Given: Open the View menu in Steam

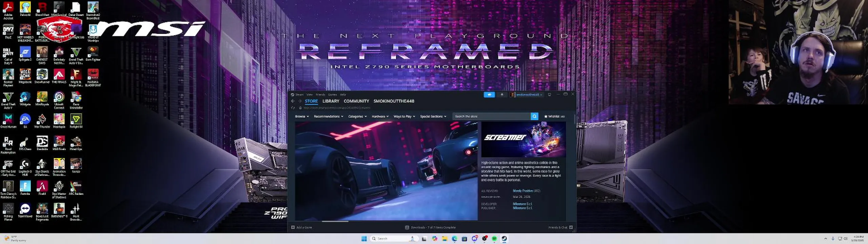Looking at the screenshot, I should (310, 95).
